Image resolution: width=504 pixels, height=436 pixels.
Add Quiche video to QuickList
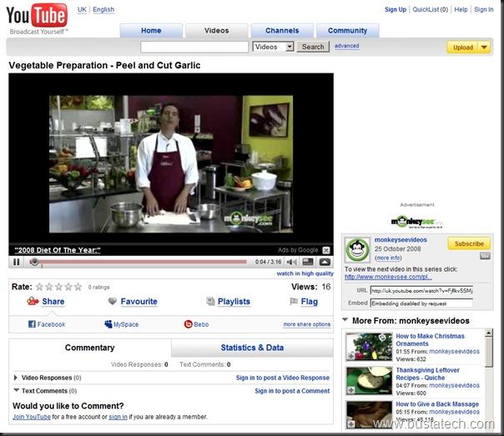tap(351, 390)
